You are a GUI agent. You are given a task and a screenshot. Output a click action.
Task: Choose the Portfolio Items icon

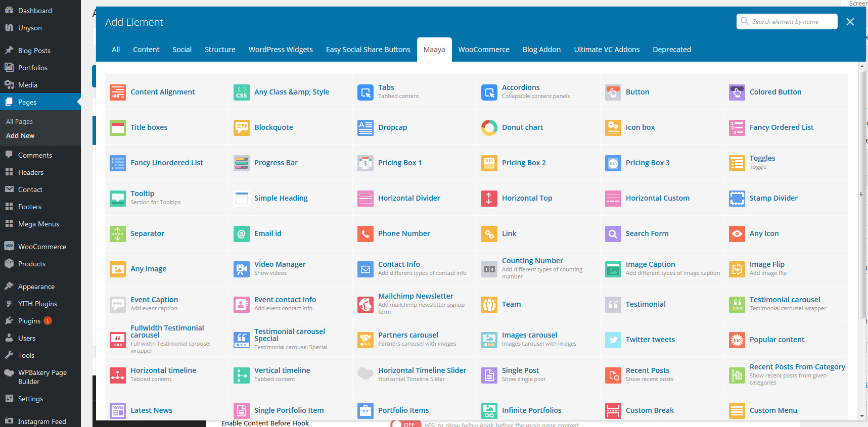click(x=366, y=411)
